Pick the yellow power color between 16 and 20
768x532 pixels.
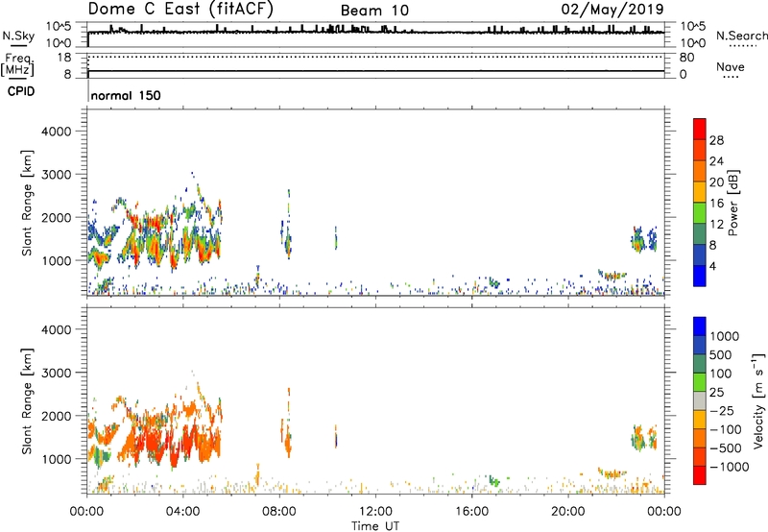700,192
